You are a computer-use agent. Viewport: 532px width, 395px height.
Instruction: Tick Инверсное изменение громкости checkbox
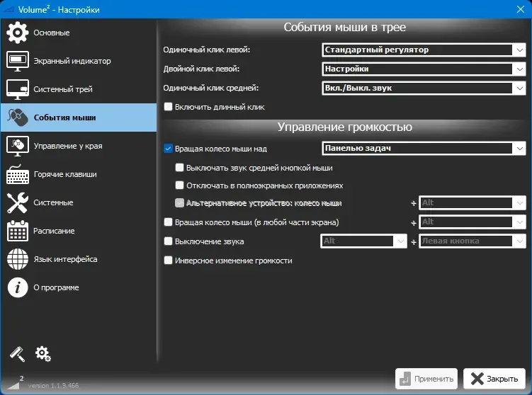coord(169,261)
